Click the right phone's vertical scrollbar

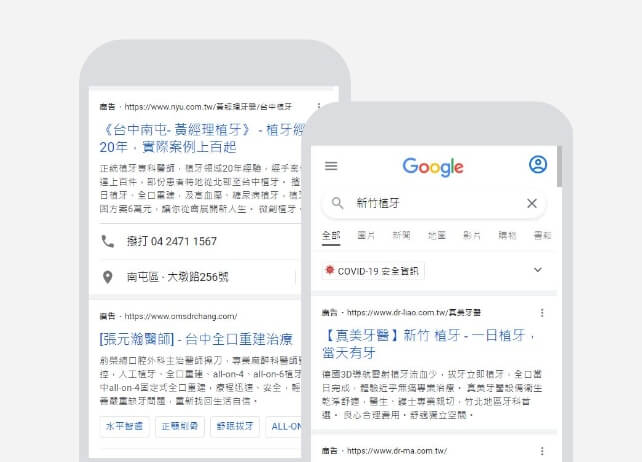click(x=559, y=166)
